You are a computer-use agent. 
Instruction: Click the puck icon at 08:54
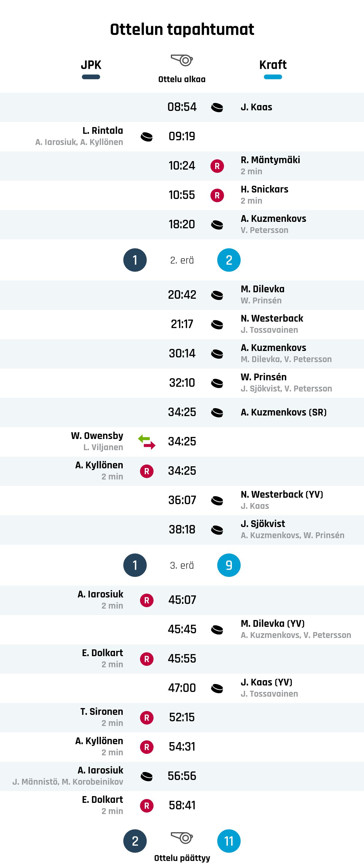tap(217, 107)
